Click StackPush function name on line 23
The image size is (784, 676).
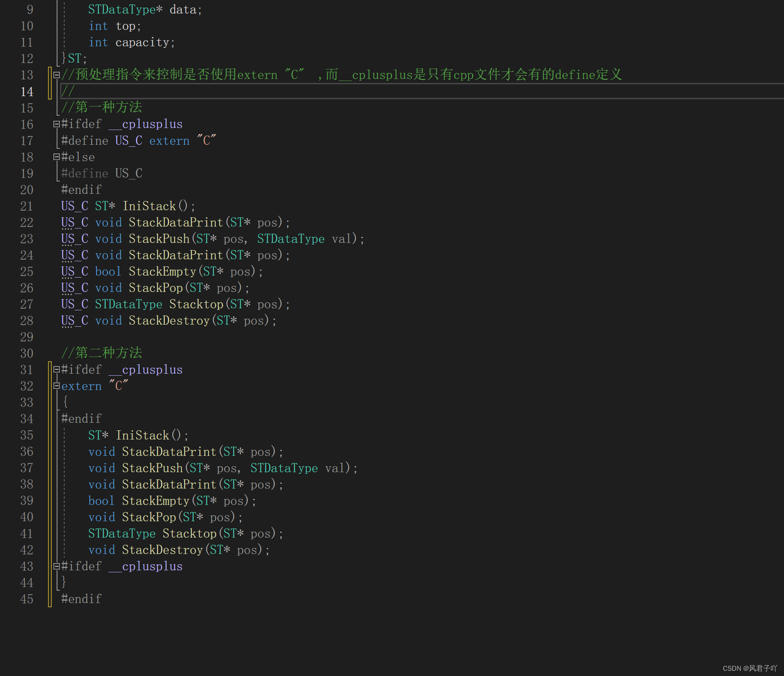159,239
